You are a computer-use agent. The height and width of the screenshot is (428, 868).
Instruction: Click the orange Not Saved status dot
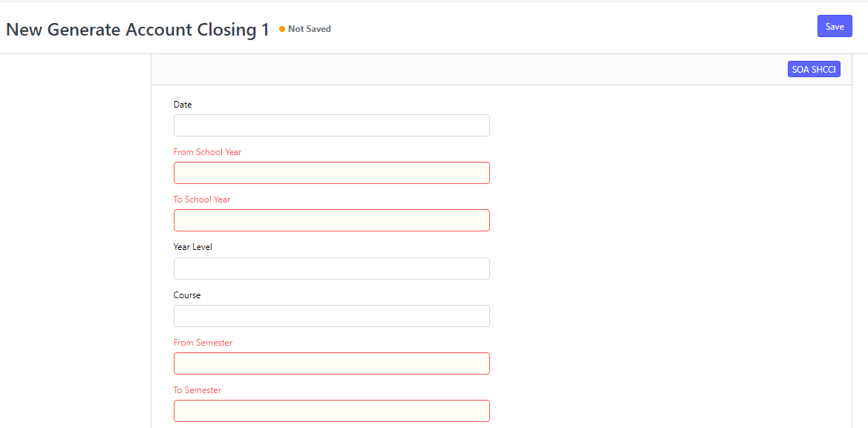282,29
